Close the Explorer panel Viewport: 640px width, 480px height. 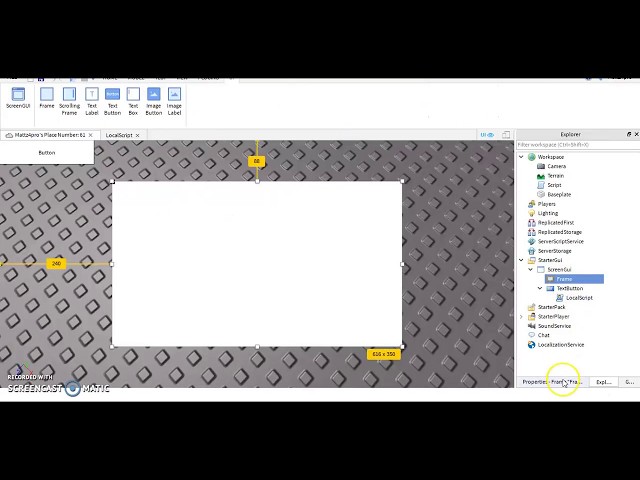(x=636, y=134)
